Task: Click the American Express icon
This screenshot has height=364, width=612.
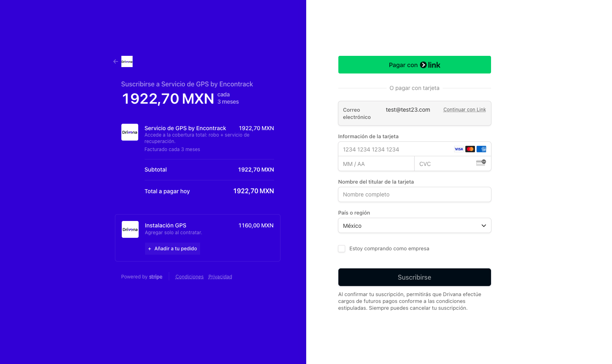Action: click(x=481, y=149)
